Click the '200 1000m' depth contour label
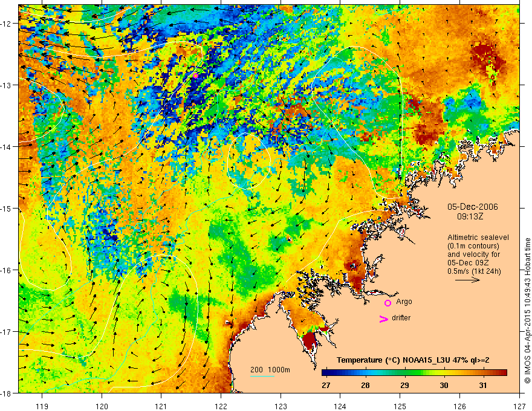532x411 pixels. [x=270, y=370]
